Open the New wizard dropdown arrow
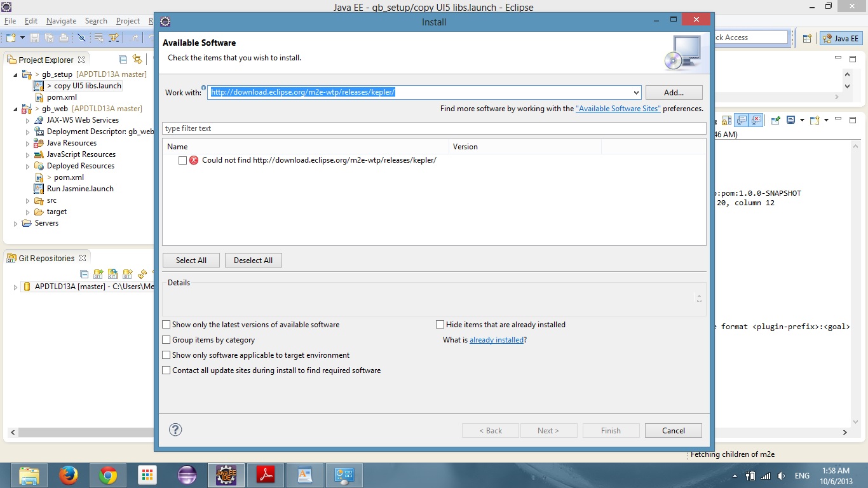The height and width of the screenshot is (488, 868). click(22, 37)
